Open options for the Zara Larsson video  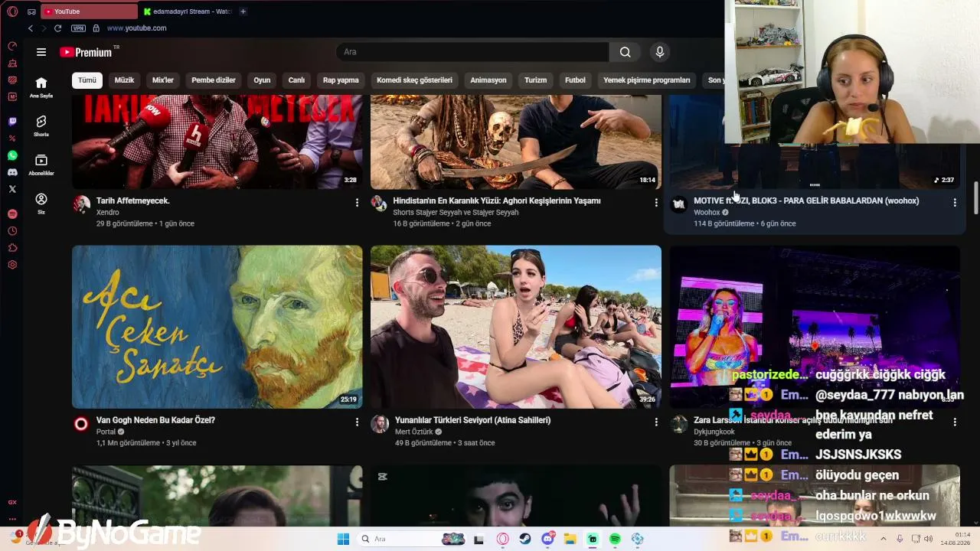pyautogui.click(x=954, y=422)
